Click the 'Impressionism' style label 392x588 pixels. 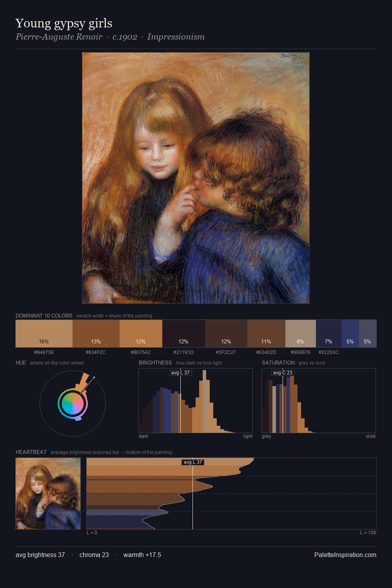(176, 37)
